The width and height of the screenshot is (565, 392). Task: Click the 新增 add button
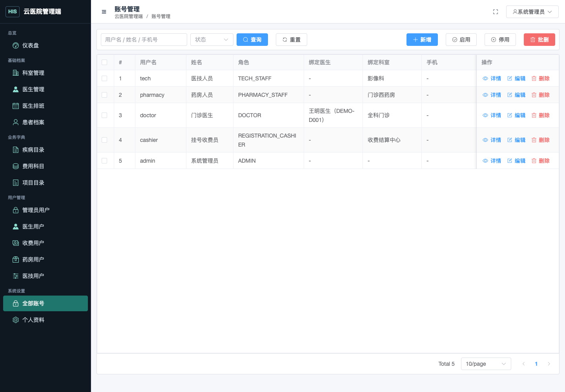(x=422, y=40)
